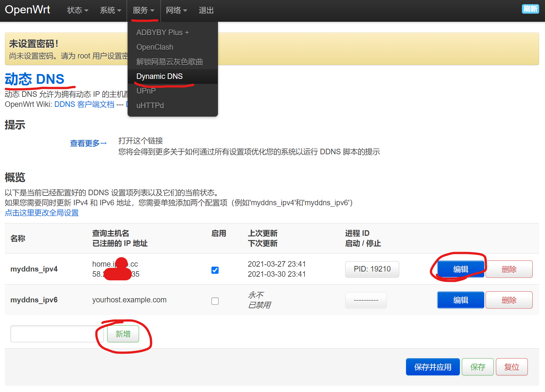
Task: Click 保存并应用 button
Action: [x=433, y=367]
